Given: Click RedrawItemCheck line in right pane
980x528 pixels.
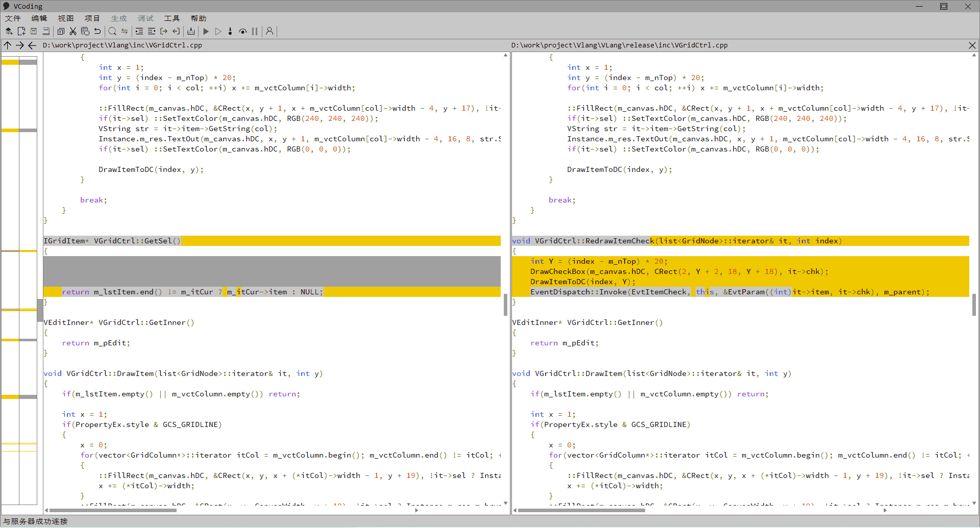Looking at the screenshot, I should click(x=741, y=241).
